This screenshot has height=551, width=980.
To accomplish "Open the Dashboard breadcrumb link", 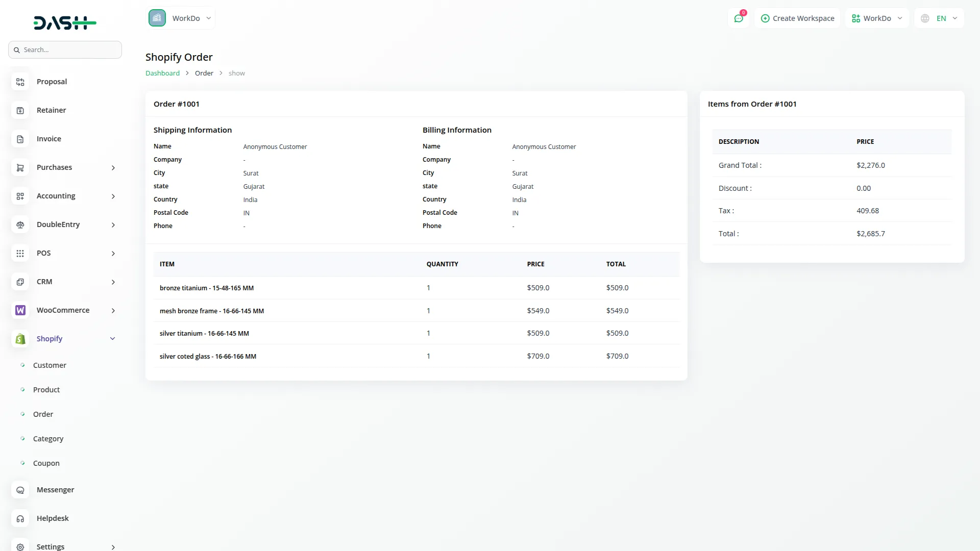I will [162, 73].
